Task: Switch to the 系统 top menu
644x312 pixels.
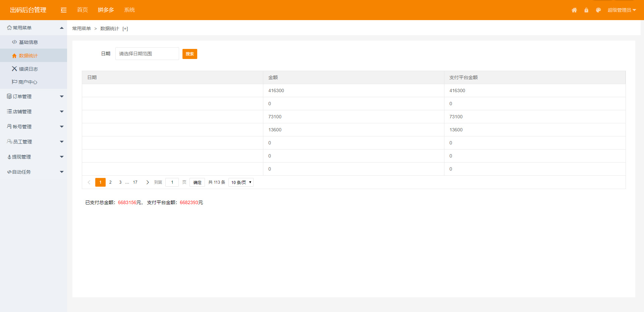Action: pyautogui.click(x=129, y=10)
